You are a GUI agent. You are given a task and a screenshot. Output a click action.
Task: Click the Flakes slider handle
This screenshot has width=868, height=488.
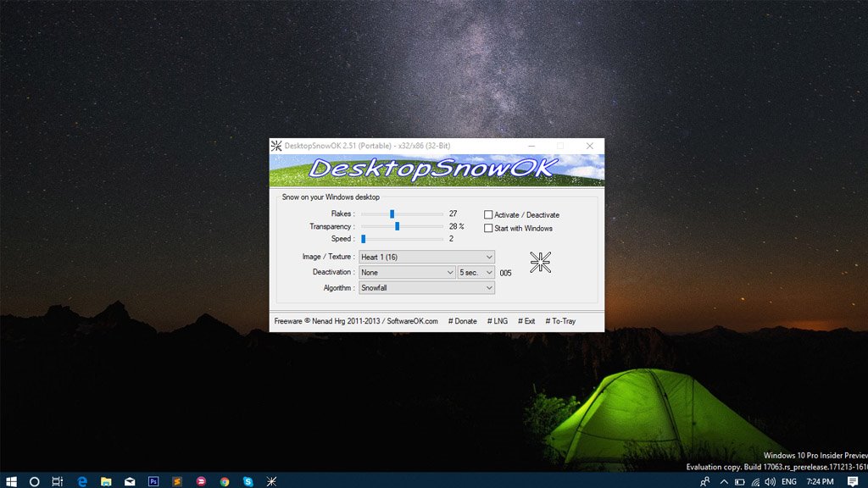click(392, 213)
